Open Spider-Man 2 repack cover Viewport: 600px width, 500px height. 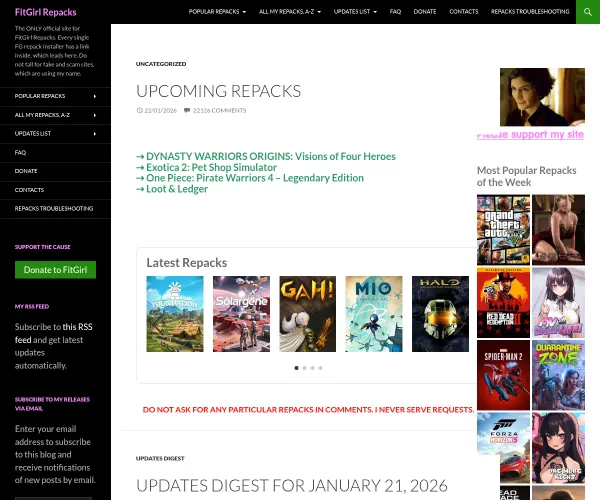point(503,375)
